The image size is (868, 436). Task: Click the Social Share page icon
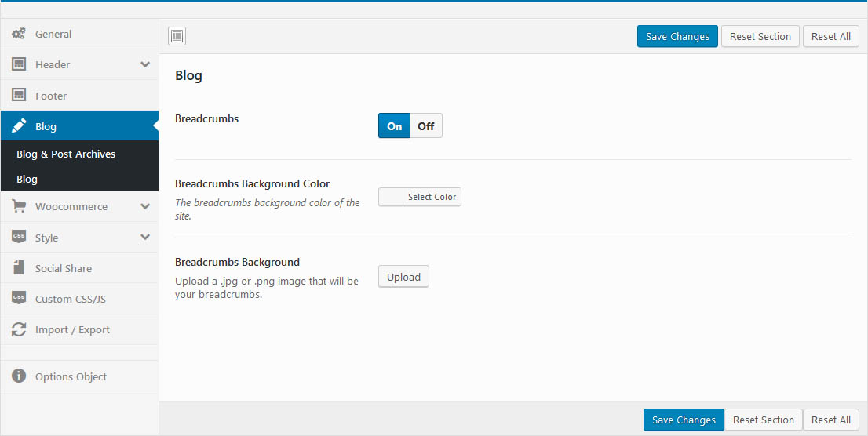pyautogui.click(x=19, y=268)
